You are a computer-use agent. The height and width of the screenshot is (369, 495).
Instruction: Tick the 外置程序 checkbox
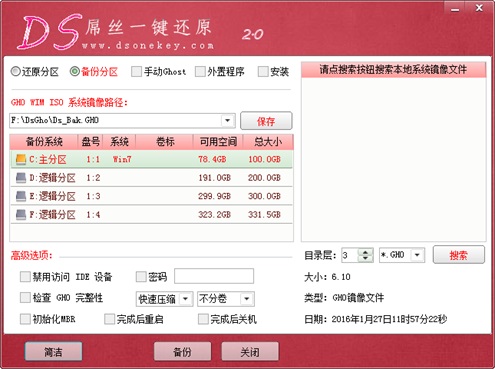200,71
